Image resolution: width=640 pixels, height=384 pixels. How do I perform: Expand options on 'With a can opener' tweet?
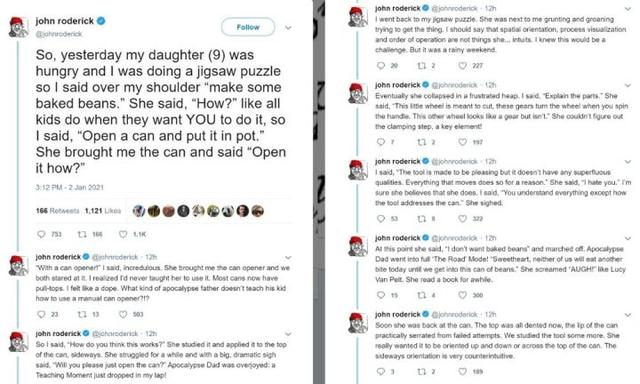coord(288,257)
